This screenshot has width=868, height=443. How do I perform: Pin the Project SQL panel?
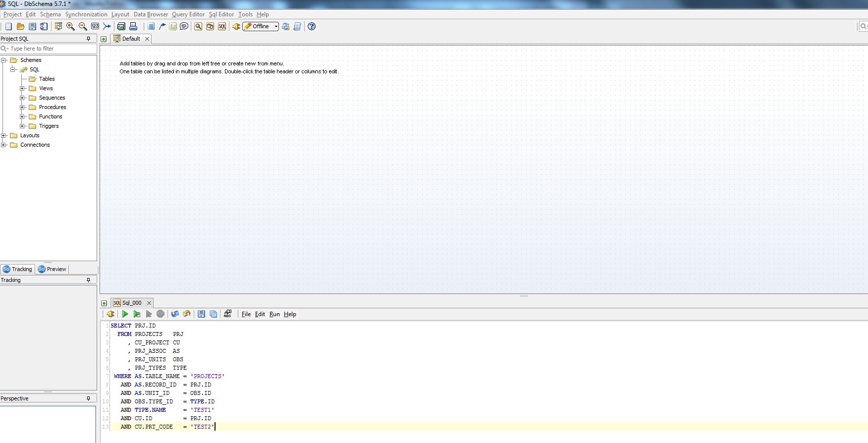pyautogui.click(x=89, y=39)
